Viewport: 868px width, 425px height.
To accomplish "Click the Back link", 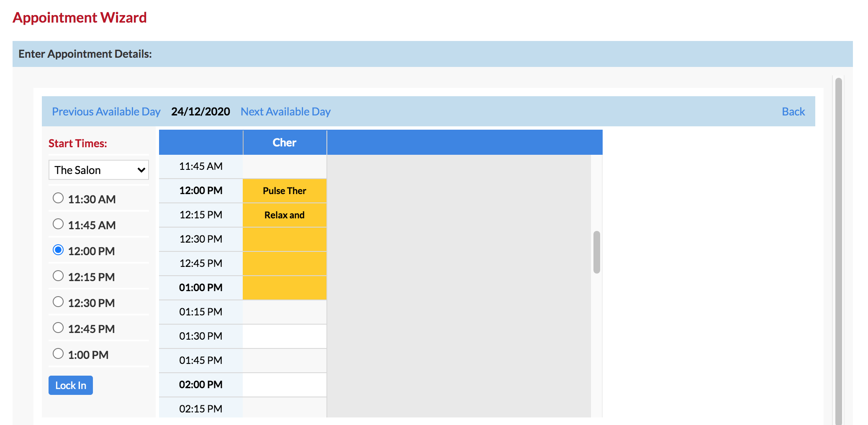I will (793, 112).
